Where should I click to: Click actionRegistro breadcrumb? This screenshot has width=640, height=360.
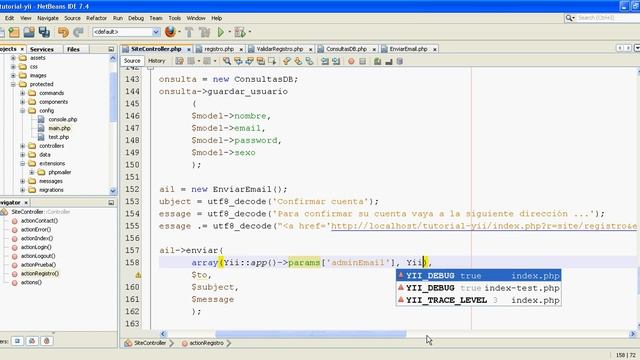206,343
